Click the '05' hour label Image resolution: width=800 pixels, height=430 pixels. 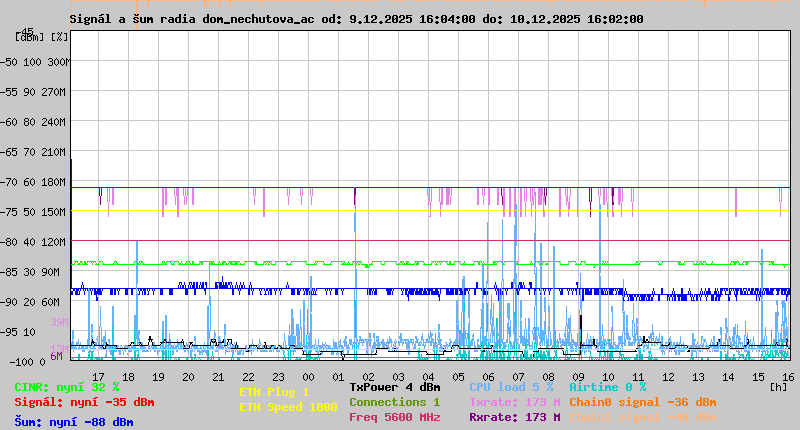pos(458,377)
